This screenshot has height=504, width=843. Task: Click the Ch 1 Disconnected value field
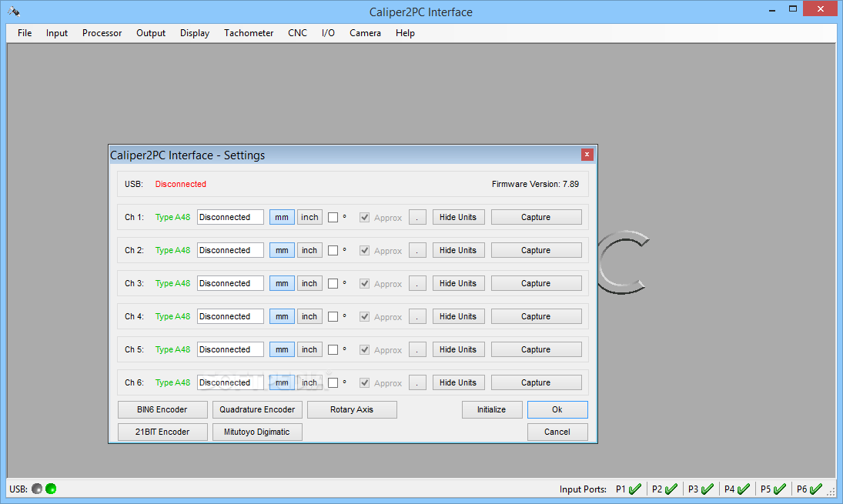tap(230, 217)
